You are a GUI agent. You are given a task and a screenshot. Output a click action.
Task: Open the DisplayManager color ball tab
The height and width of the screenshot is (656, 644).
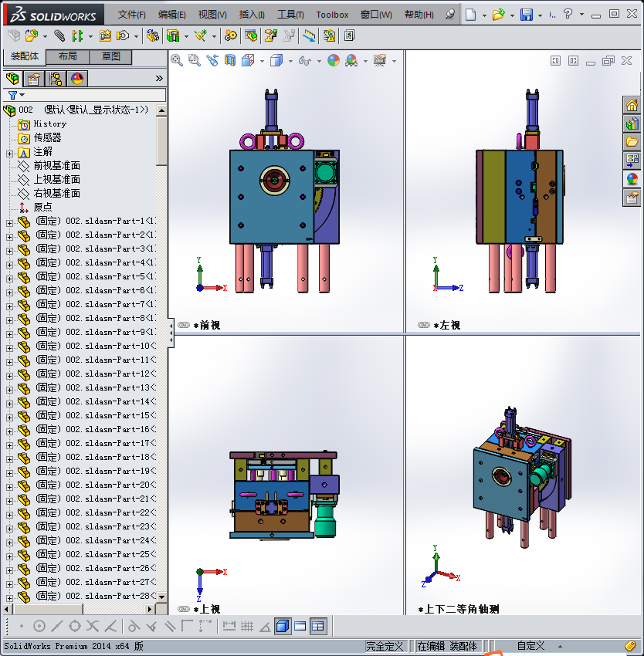(77, 78)
